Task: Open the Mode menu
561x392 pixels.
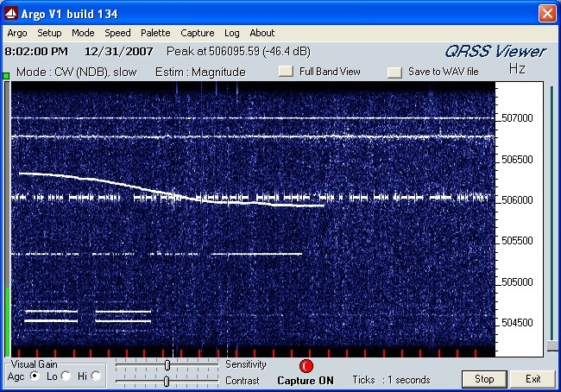Action: (x=83, y=33)
